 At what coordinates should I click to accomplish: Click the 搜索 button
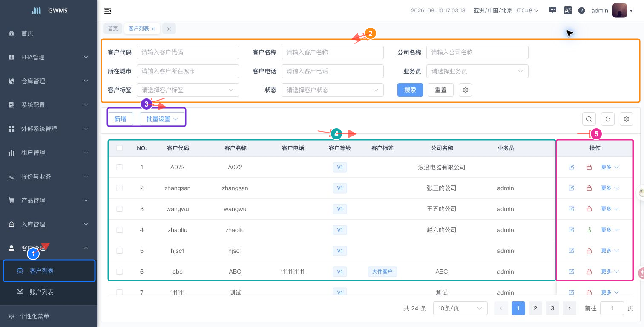click(x=410, y=90)
